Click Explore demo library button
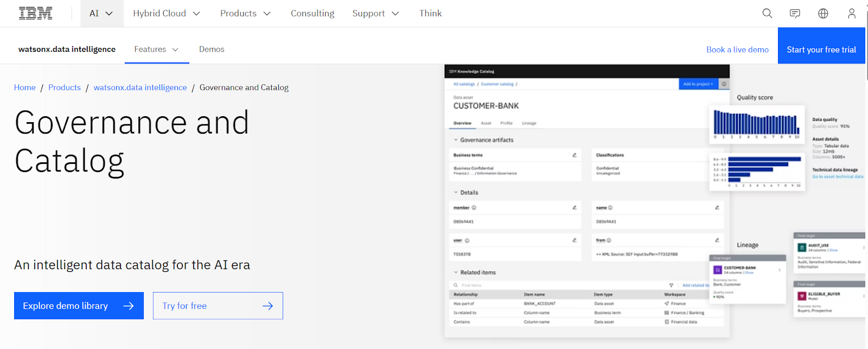 [x=79, y=306]
